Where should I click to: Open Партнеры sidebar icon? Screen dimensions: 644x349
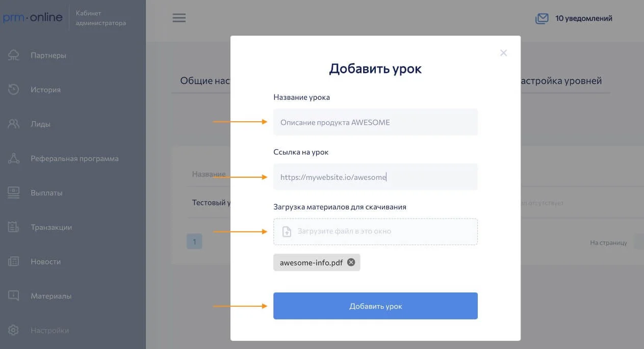pyautogui.click(x=14, y=55)
